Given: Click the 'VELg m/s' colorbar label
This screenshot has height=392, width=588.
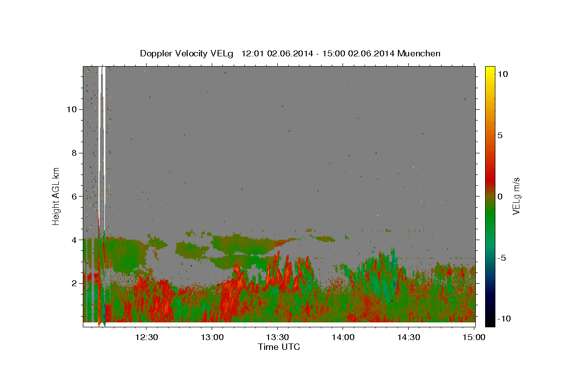Looking at the screenshot, I should point(515,196).
